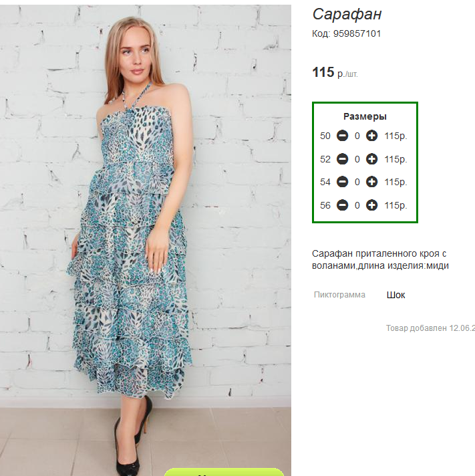Screen dimensions: 475x476
Task: Increase quantity for size 50
Action: (x=371, y=136)
